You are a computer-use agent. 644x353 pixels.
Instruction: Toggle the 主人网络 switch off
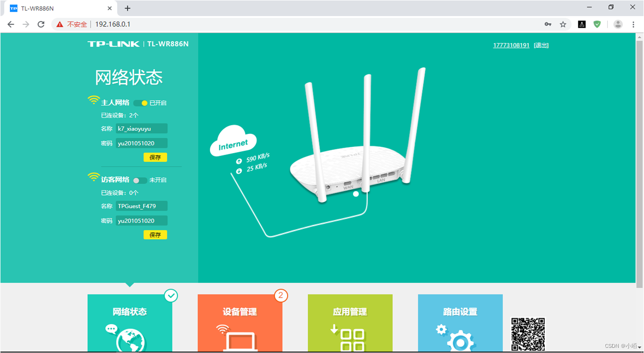[140, 103]
